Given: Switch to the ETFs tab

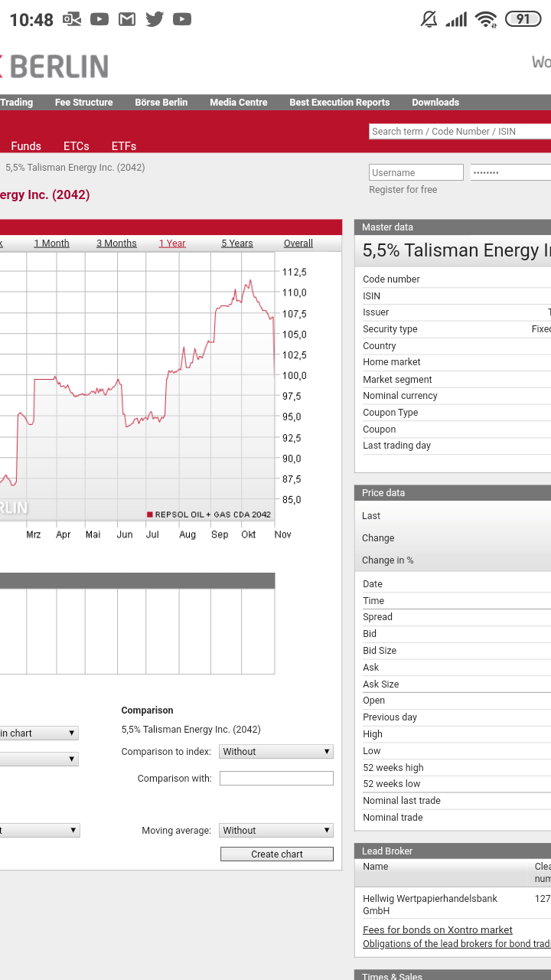Looking at the screenshot, I should (x=124, y=146).
